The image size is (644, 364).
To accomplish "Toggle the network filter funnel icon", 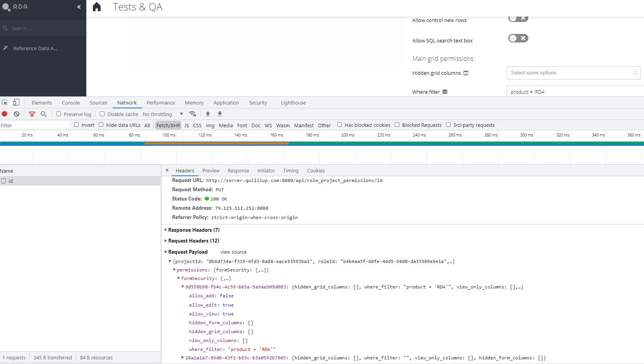I will [x=32, y=114].
